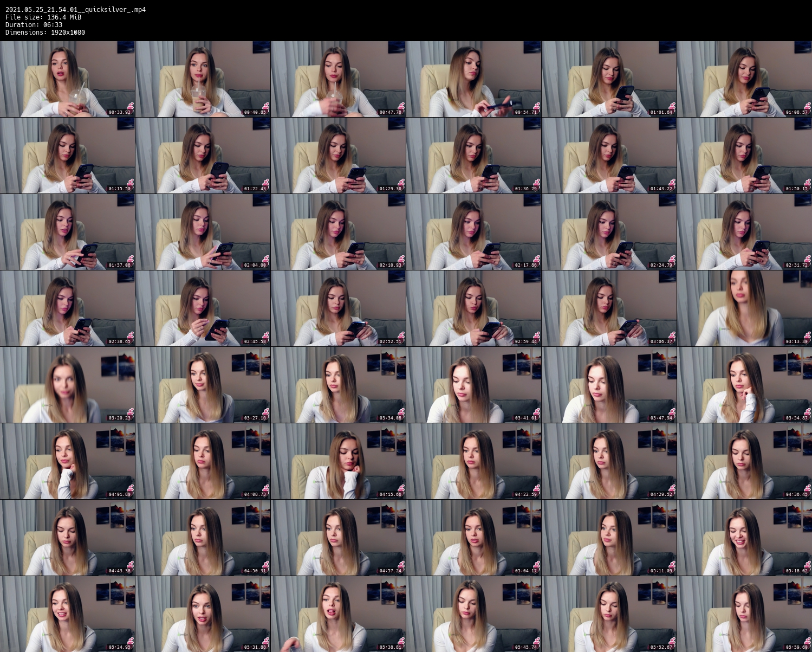This screenshot has height=652, width=812.
Task: Click the 'Duration: 06:33' line
Action: 34,25
